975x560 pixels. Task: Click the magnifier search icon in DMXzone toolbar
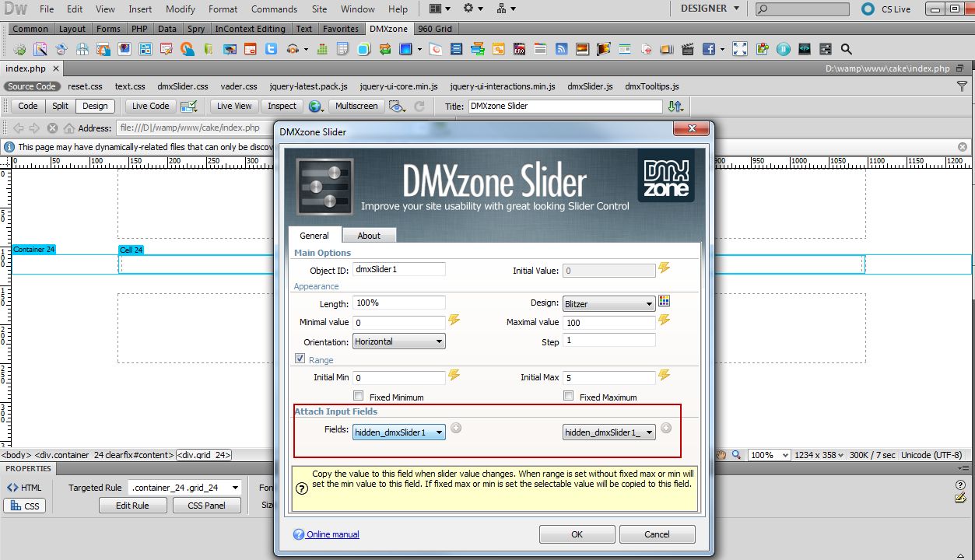point(846,49)
